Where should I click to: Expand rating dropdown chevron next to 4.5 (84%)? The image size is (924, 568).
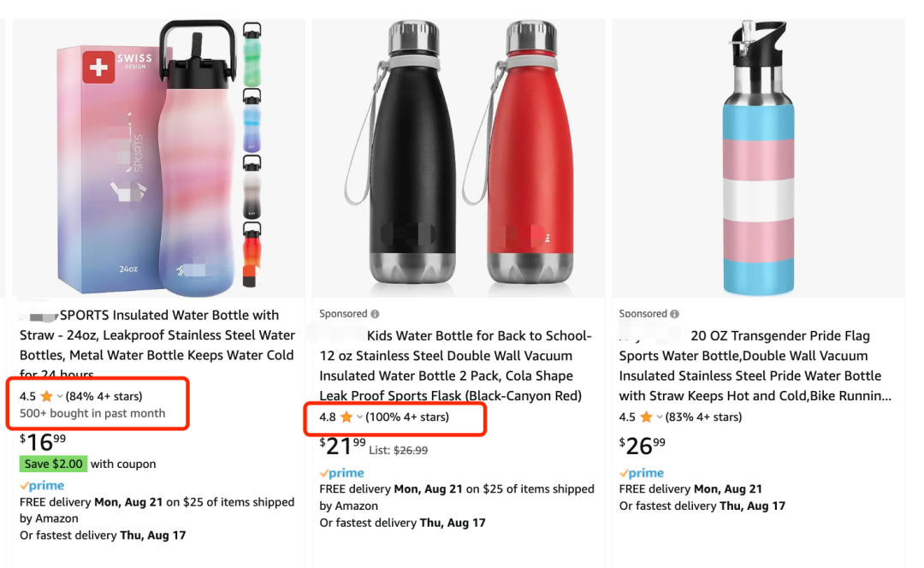point(60,397)
